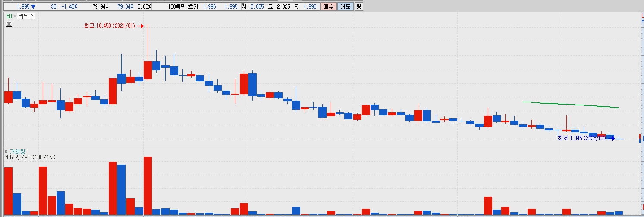Click the 라닉스 stock name label
The width and height of the screenshot is (644, 217).
(26, 16)
